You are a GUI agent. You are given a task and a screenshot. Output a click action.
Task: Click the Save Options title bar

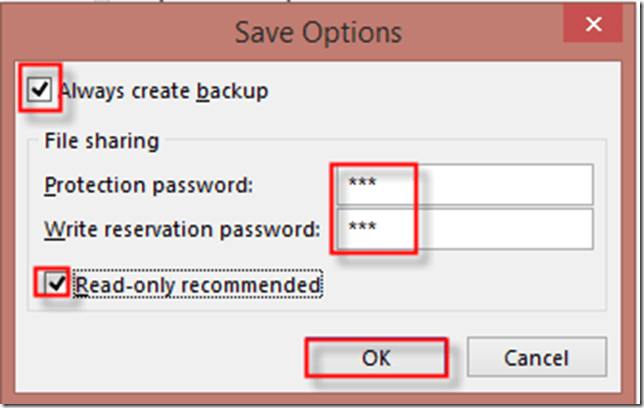(x=318, y=31)
